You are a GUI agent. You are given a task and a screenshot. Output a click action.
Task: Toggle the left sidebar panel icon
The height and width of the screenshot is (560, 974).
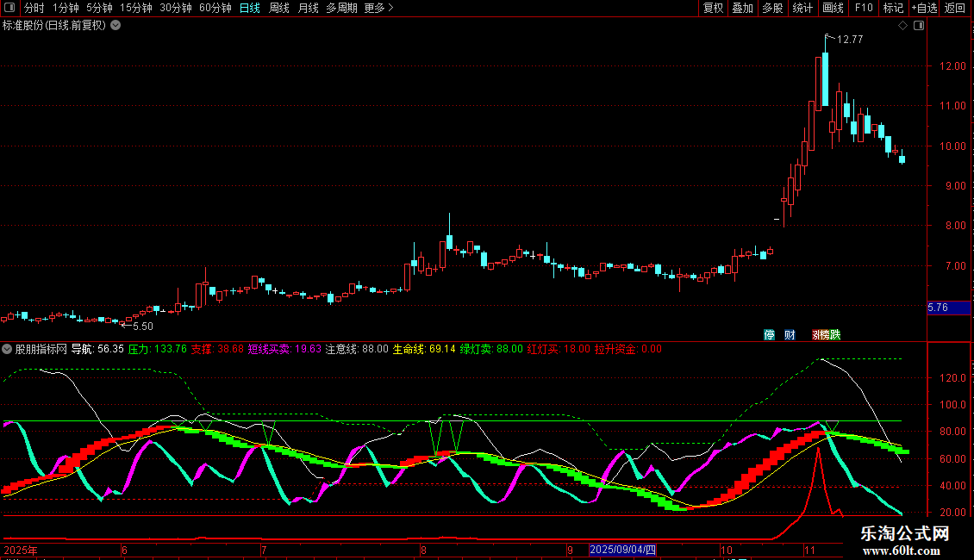(9, 8)
